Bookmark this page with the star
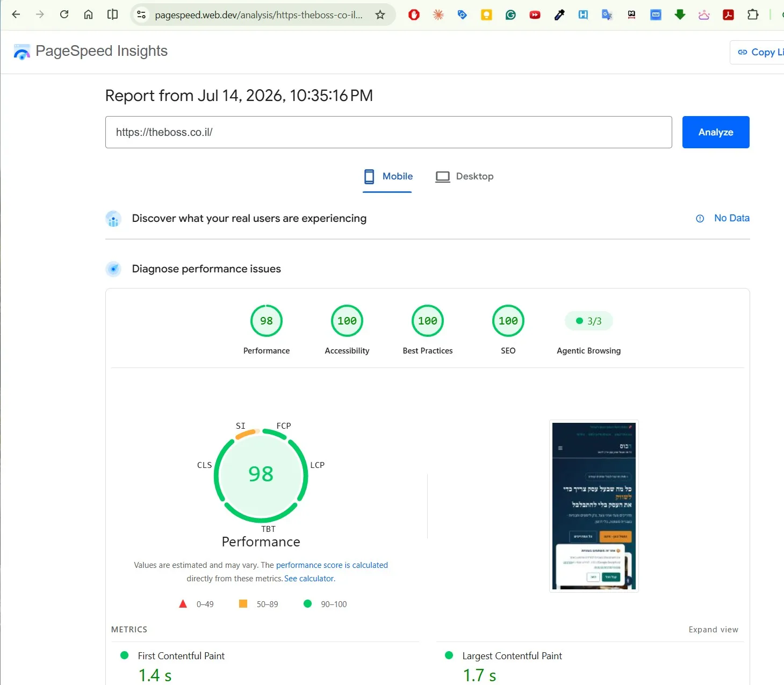Screen dimensions: 784x685 point(380,15)
